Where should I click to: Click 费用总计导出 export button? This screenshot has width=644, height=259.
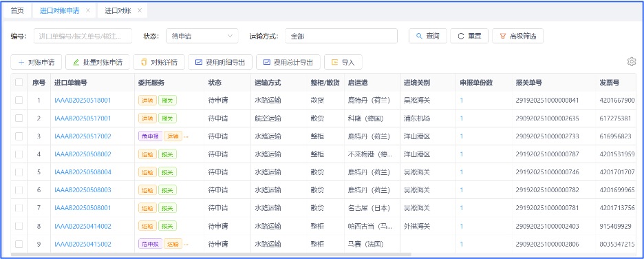tap(288, 63)
